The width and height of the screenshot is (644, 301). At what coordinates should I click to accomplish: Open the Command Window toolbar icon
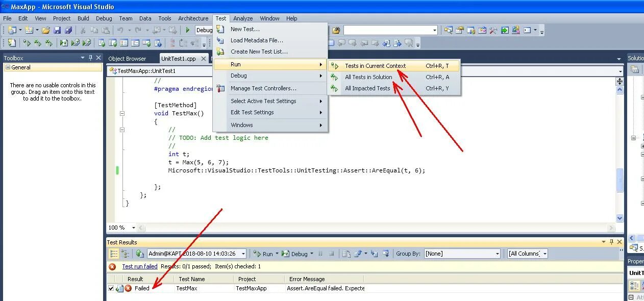pos(527,30)
